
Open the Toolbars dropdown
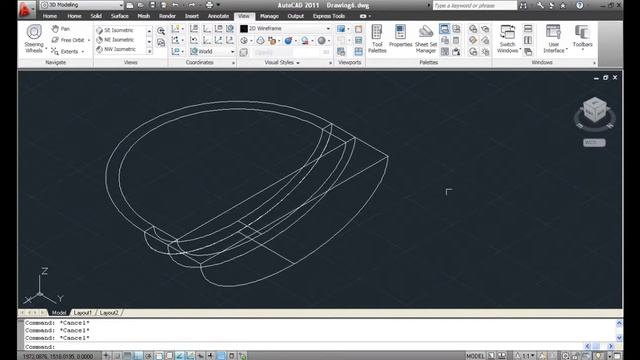(x=582, y=38)
